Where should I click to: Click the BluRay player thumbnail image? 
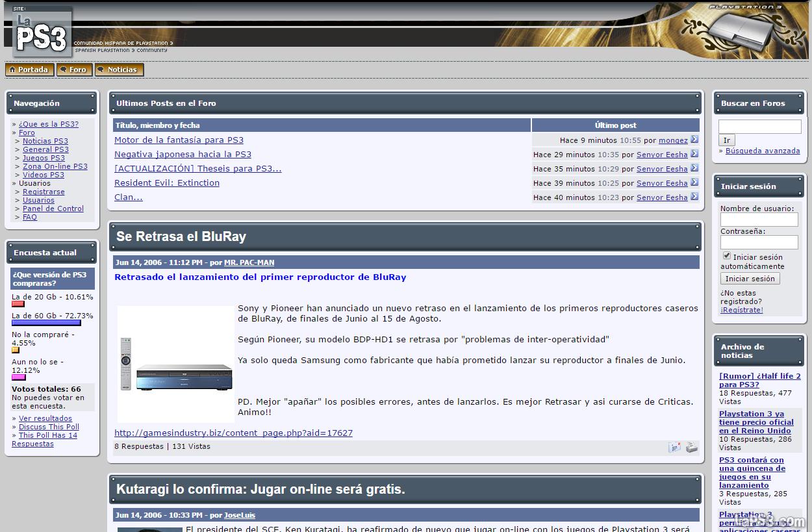coord(176,364)
